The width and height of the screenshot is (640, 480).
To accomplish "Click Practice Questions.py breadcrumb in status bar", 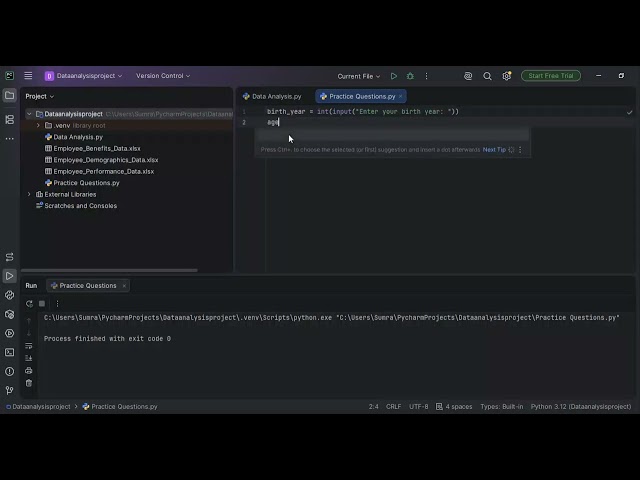I will tap(120, 407).
